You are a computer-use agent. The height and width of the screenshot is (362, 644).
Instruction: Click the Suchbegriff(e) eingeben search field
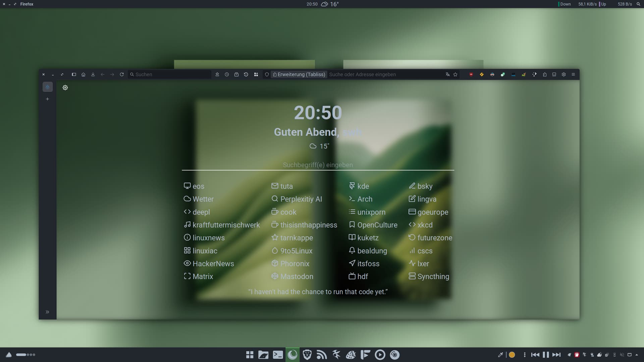[x=318, y=165]
